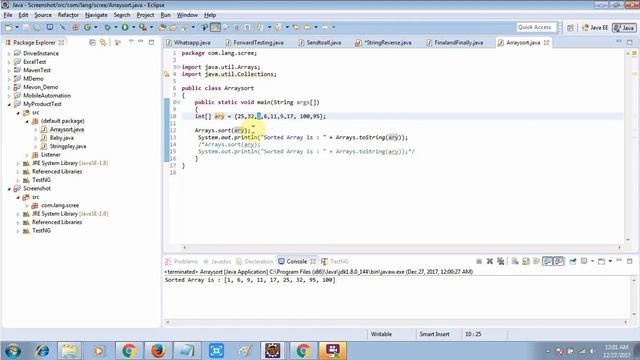Click the Open Type toolbar icon
The image size is (640, 360).
162,27
